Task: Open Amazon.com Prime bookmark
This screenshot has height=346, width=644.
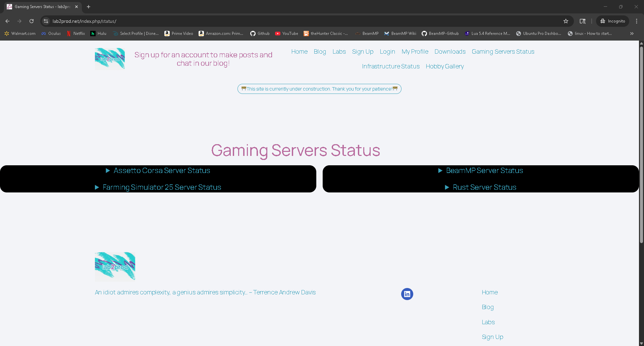Action: pyautogui.click(x=221, y=34)
